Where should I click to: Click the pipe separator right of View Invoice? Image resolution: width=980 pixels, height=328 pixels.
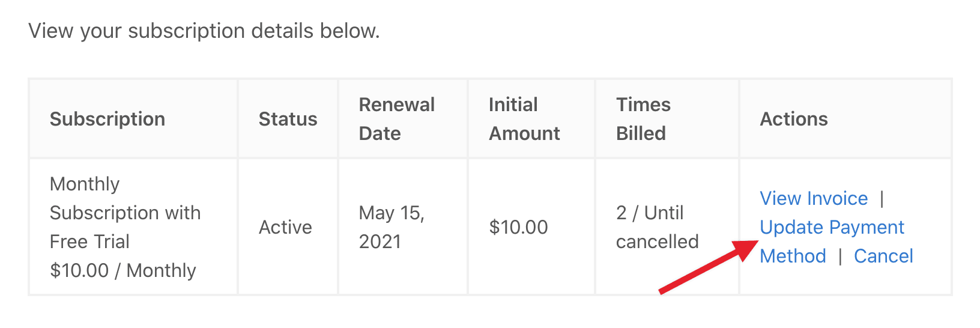tap(882, 198)
